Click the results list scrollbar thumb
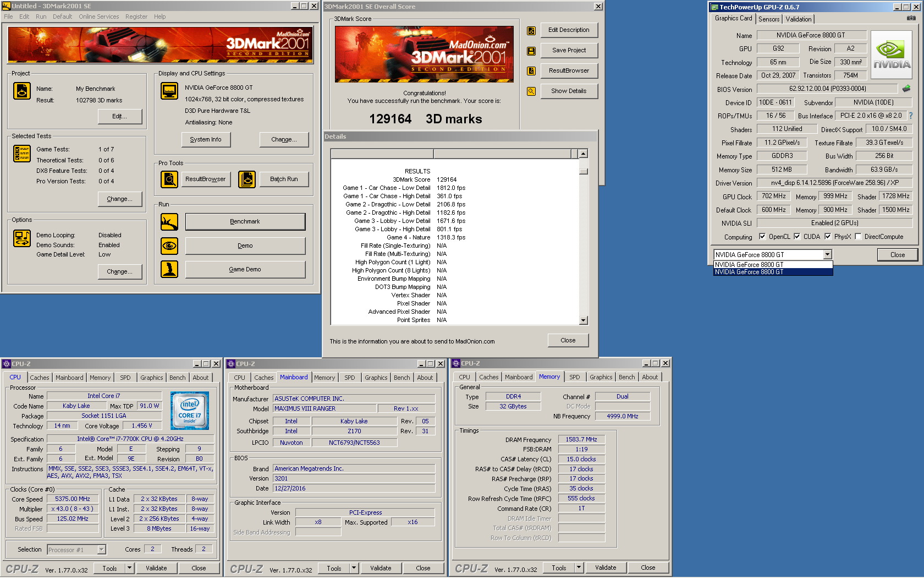924x578 pixels. click(x=584, y=171)
